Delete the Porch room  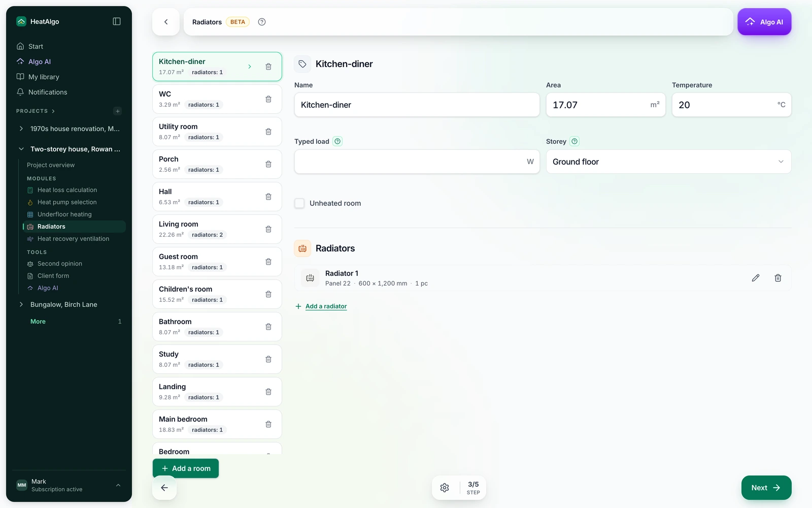268,164
